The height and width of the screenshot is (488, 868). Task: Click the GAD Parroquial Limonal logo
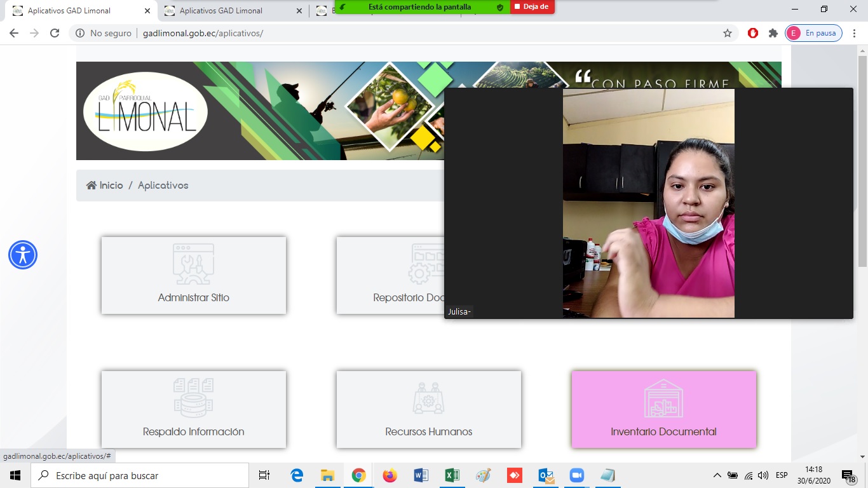click(x=146, y=111)
